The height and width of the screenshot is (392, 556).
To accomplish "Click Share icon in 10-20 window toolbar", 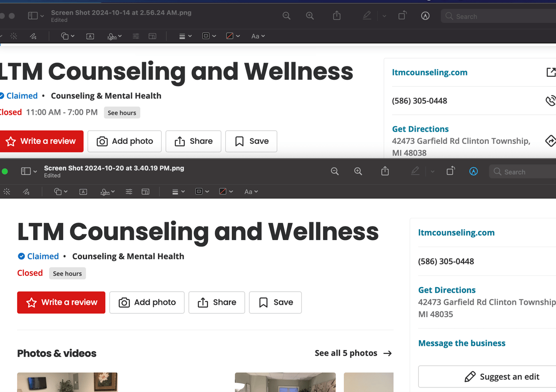I will 385,171.
